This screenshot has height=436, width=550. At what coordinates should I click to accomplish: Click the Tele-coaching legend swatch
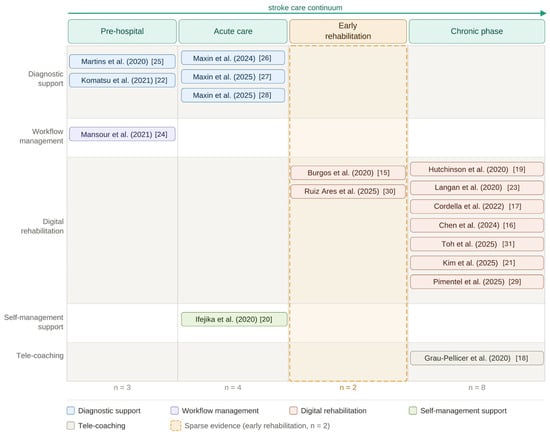point(71,425)
